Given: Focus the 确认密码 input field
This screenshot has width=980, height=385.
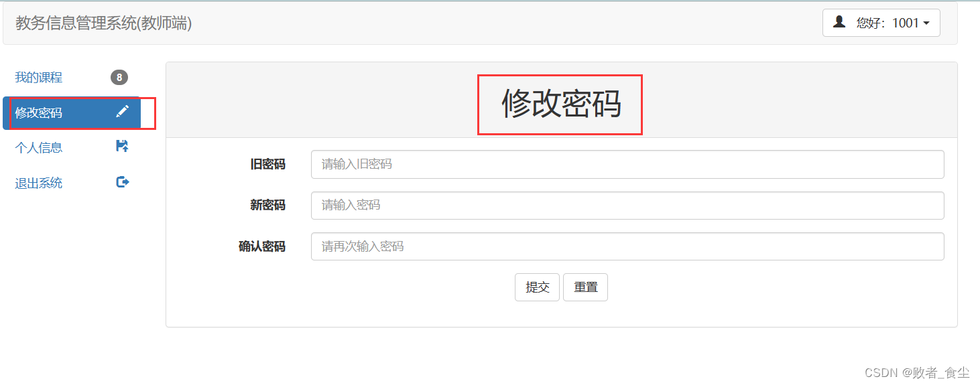Looking at the screenshot, I should pyautogui.click(x=627, y=246).
